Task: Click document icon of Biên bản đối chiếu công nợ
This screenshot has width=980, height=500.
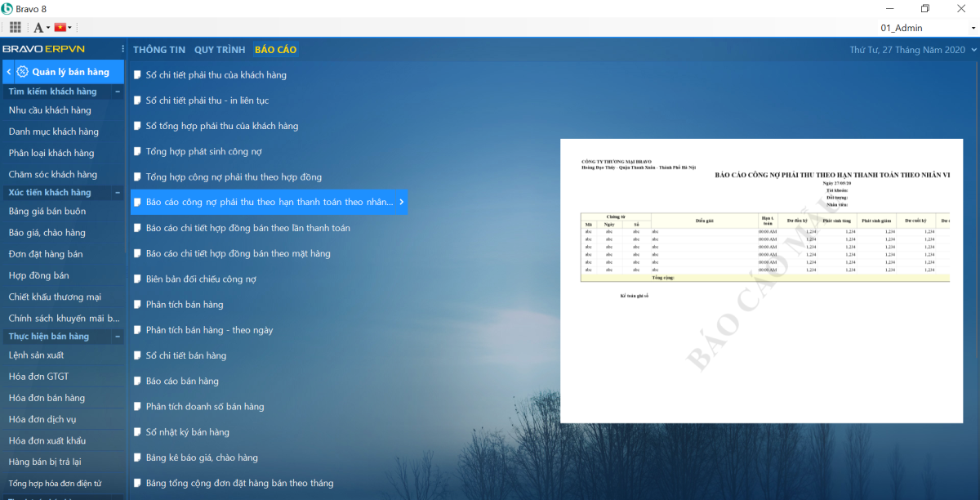Action: 137,279
